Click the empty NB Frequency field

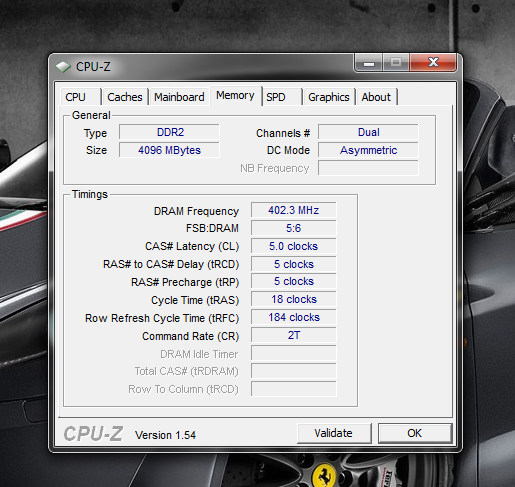[368, 168]
